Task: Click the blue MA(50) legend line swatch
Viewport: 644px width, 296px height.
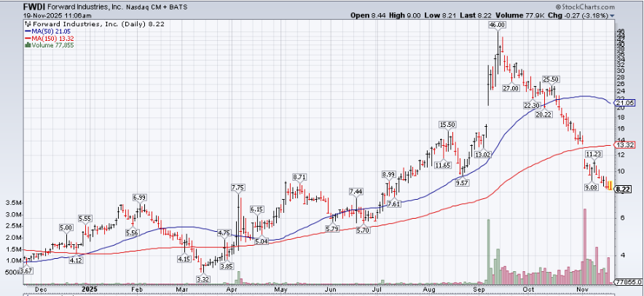Action: tap(27, 31)
